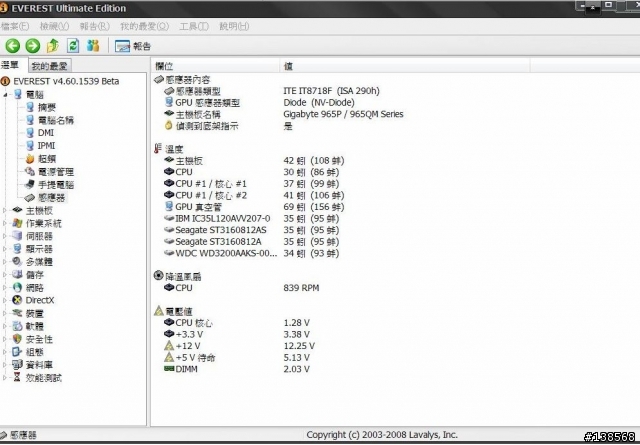The height and width of the screenshot is (445, 640).
Task: Select the 839 RPM fan speed value
Action: (301, 288)
